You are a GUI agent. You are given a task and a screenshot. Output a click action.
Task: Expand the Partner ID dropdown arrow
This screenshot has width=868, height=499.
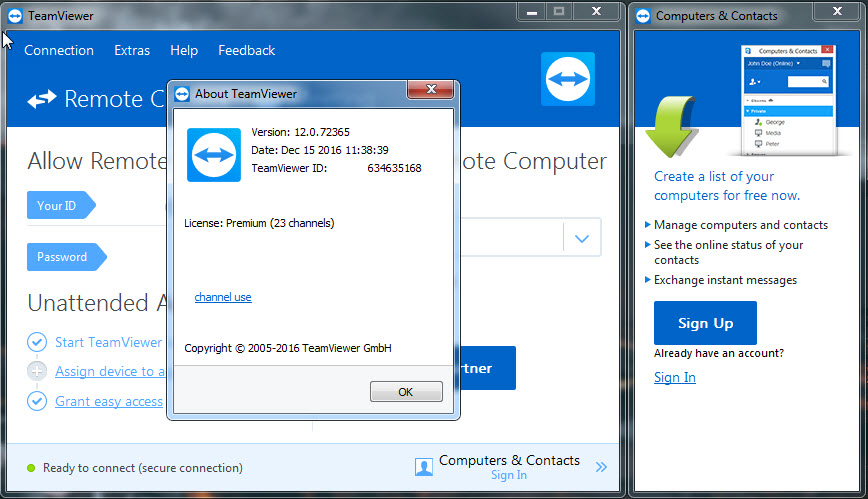point(581,238)
